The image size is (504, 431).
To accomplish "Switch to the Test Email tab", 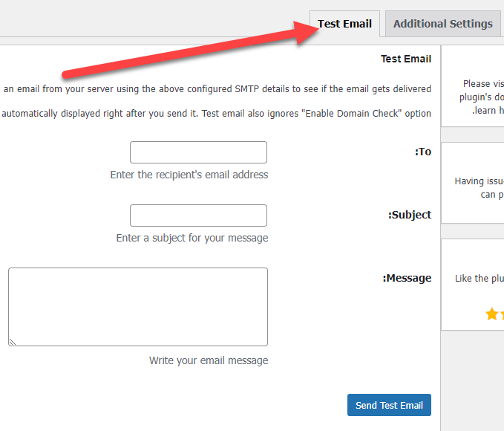I will click(x=345, y=24).
